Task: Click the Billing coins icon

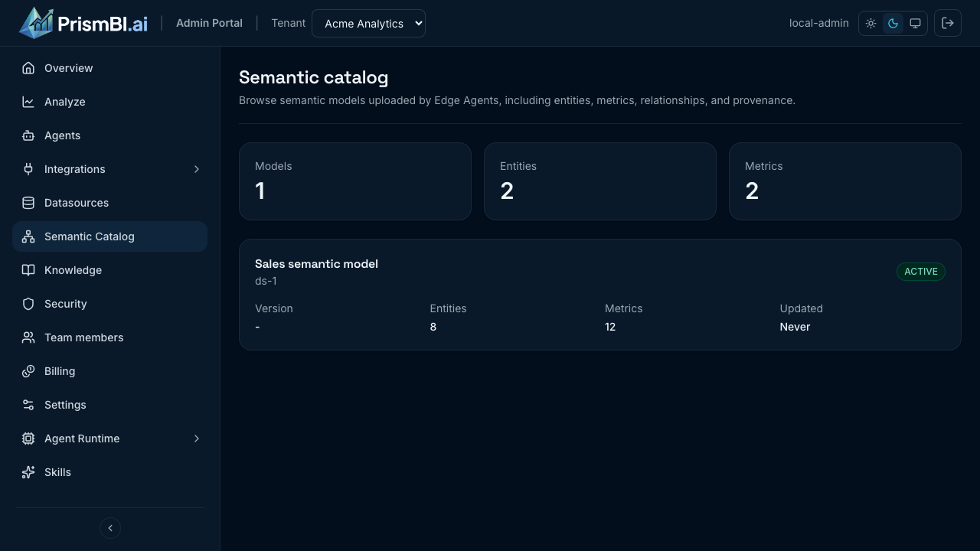Action: [x=28, y=371]
